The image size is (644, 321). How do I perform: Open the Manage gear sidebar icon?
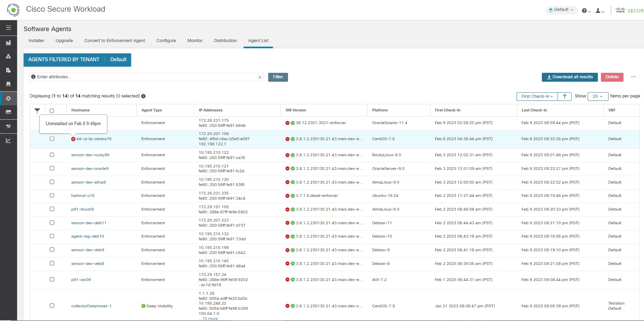click(x=9, y=98)
